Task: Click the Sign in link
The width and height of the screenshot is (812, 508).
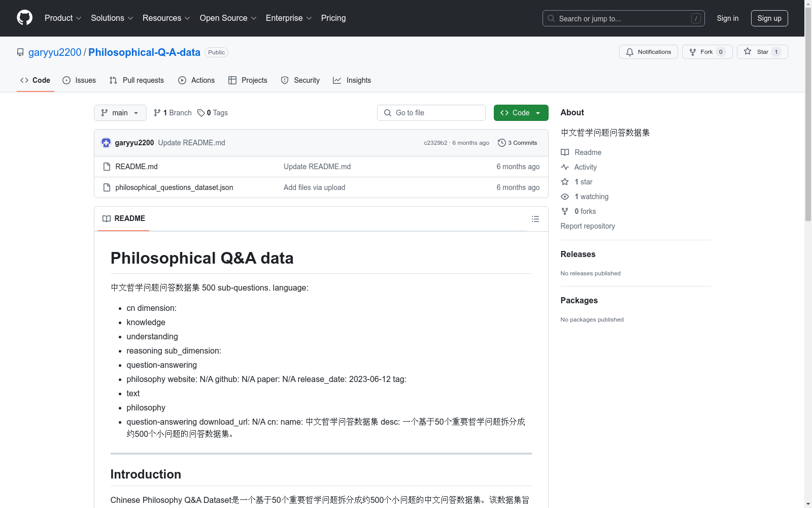Action: (727, 18)
